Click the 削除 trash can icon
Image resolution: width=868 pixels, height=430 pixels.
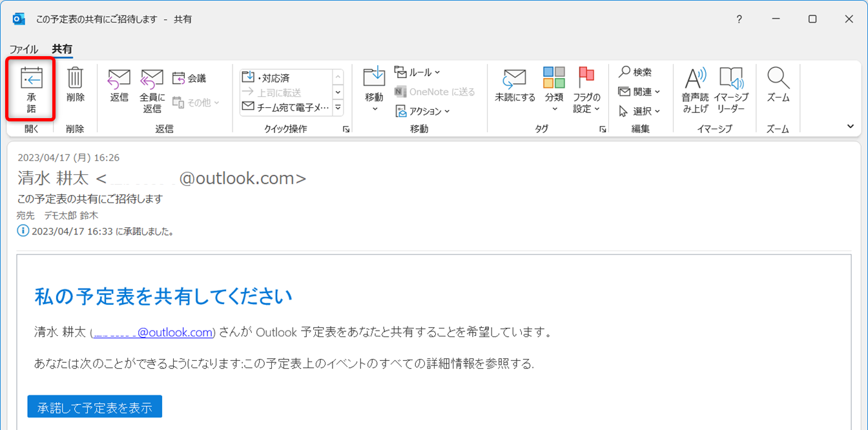tap(75, 79)
